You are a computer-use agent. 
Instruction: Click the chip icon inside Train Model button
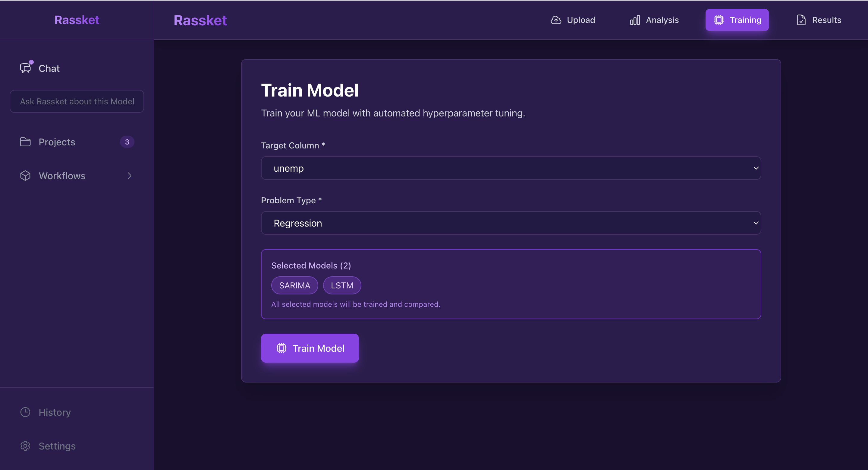tap(282, 348)
